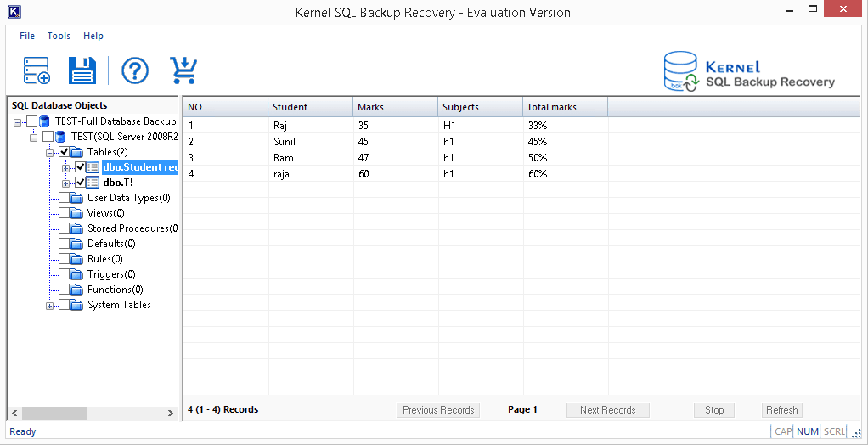Screen dimensions: 868x445
Task: Click the Total marks column header
Action: tap(565, 107)
